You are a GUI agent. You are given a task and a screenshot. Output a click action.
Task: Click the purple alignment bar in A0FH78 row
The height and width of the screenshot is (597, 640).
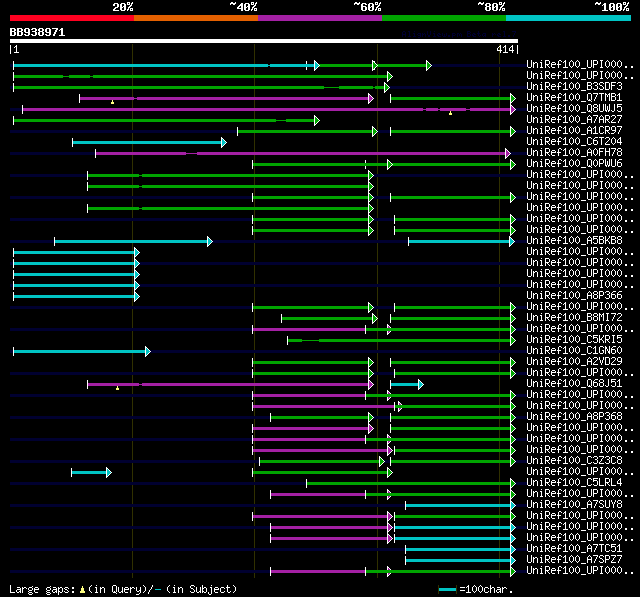point(303,153)
